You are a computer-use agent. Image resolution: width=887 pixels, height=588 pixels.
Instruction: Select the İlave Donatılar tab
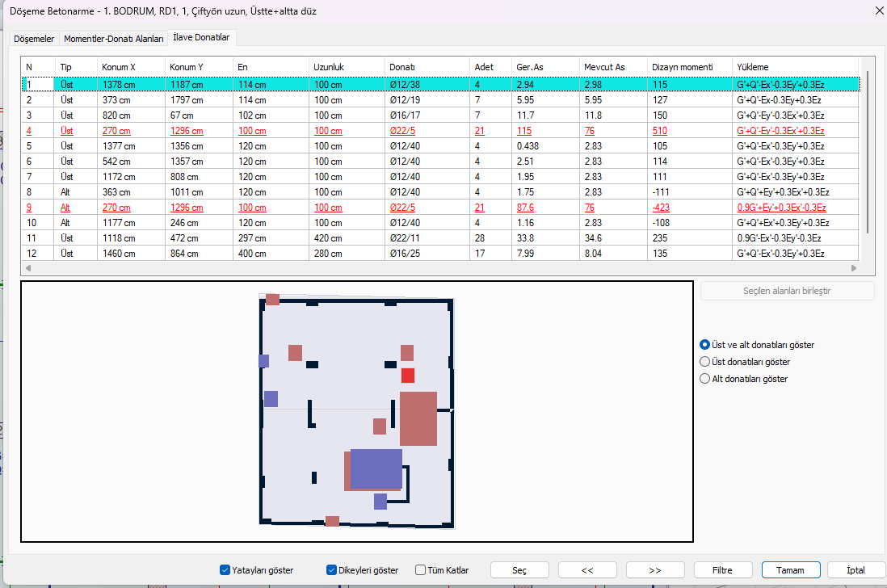pyautogui.click(x=201, y=37)
